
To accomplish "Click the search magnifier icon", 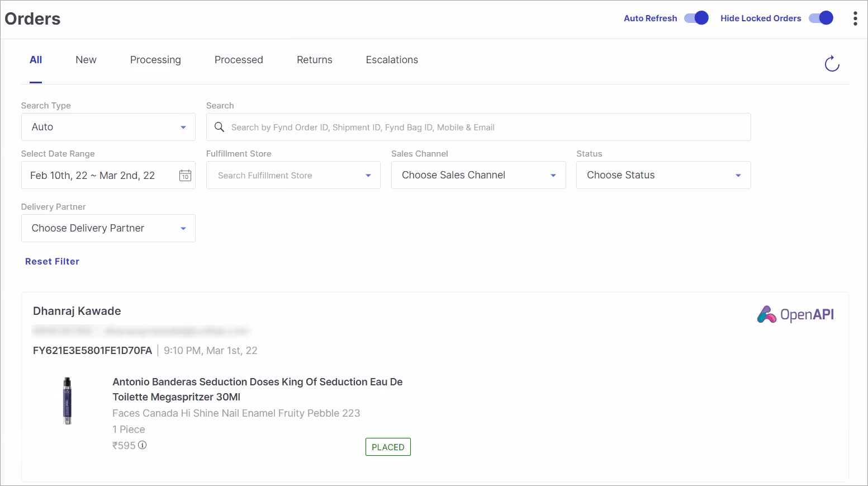I will tap(219, 127).
